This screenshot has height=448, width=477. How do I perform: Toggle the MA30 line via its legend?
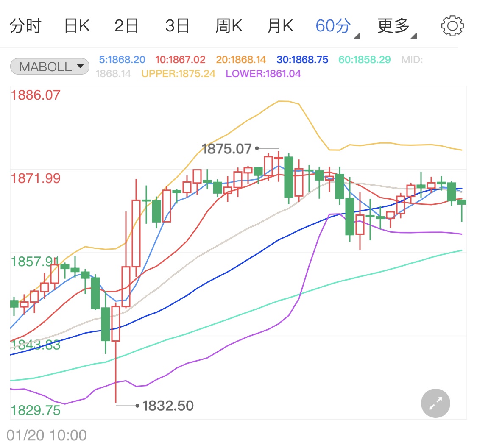click(302, 60)
